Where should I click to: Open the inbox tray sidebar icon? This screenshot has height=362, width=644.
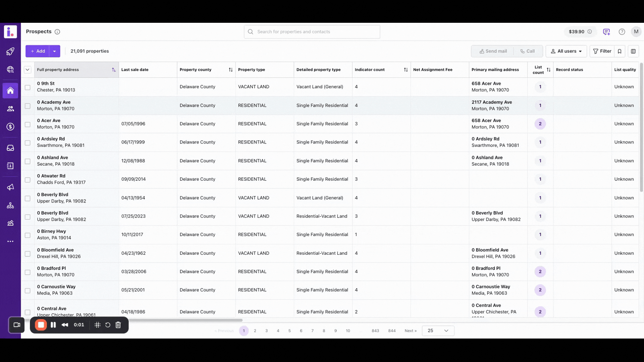pos(10,148)
